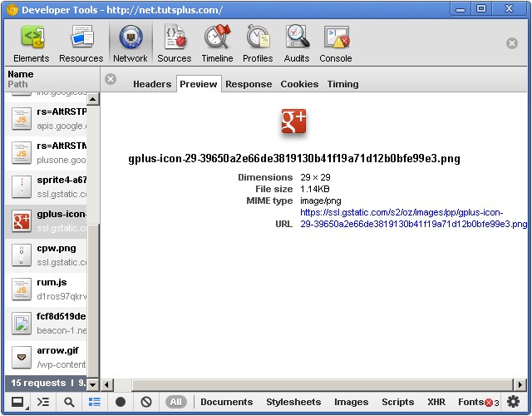Viewport: 532px width, 416px height.
Task: Click the Google Plus preview image
Action: [293, 121]
